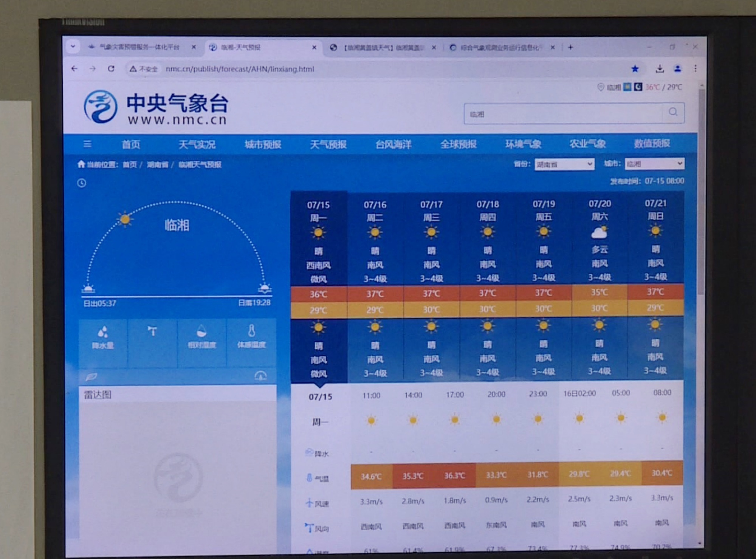Open the 城市 city dropdown

click(654, 164)
